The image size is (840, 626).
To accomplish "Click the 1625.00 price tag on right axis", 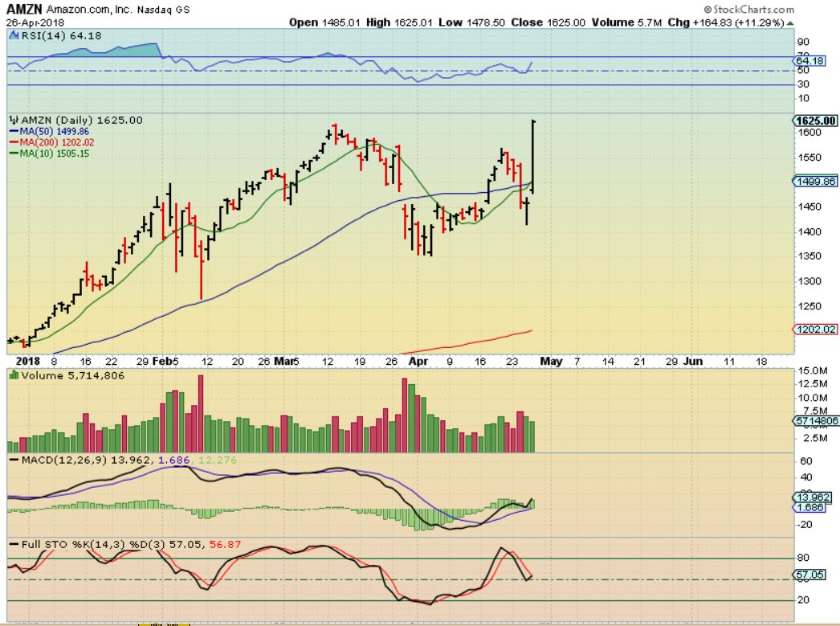I will point(815,121).
